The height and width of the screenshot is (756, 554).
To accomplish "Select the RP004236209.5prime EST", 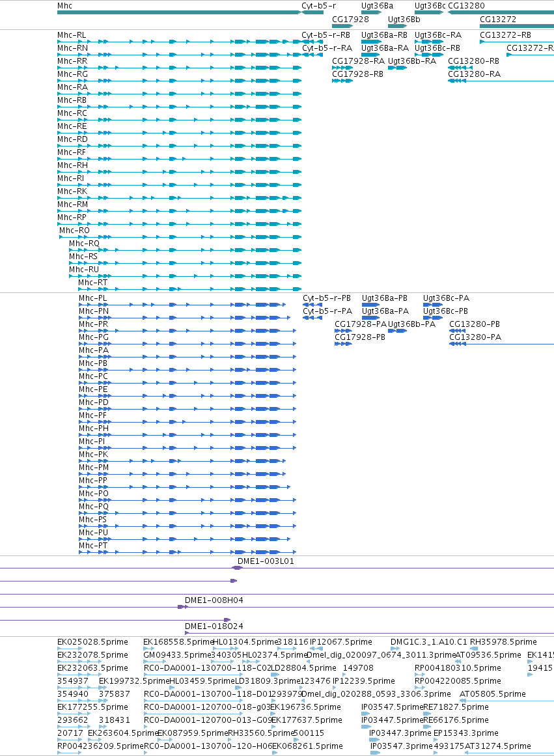I will [70, 753].
